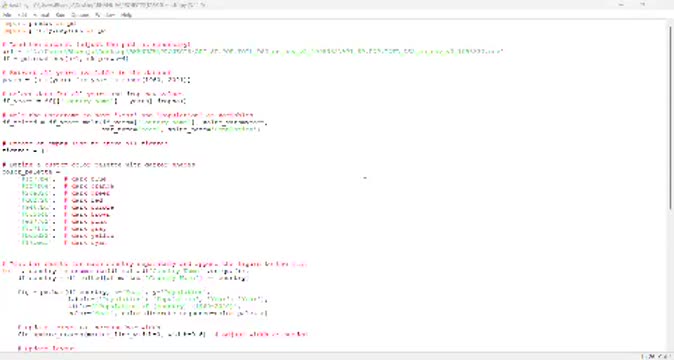Click the line and column indicator in status bar
This screenshot has width=674, height=360.
[656, 357]
